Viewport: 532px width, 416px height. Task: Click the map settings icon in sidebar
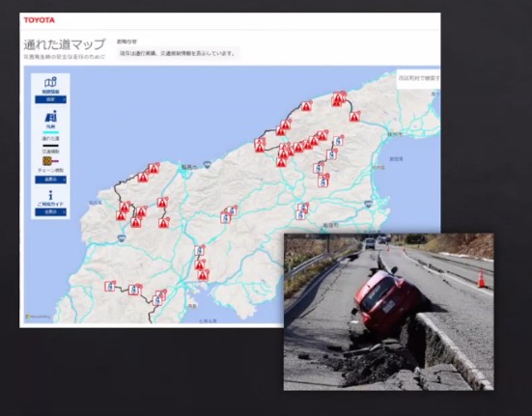(50, 82)
